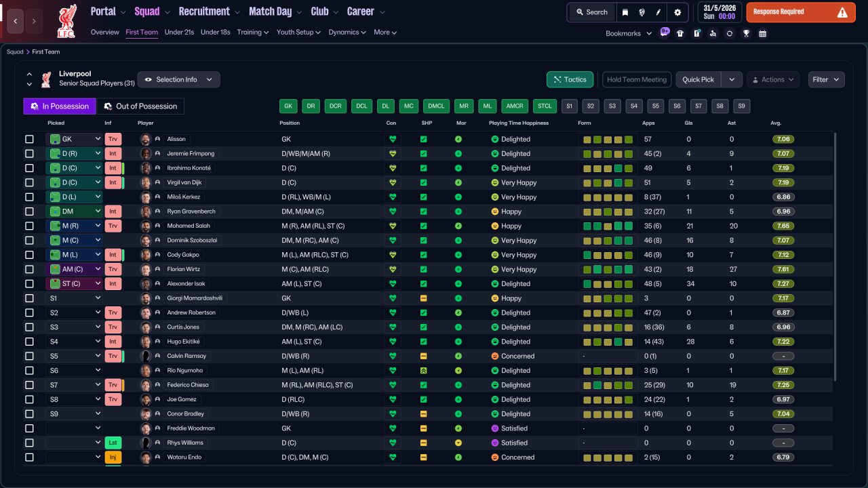Click the Tactics button
The image size is (868, 488).
(x=570, y=79)
